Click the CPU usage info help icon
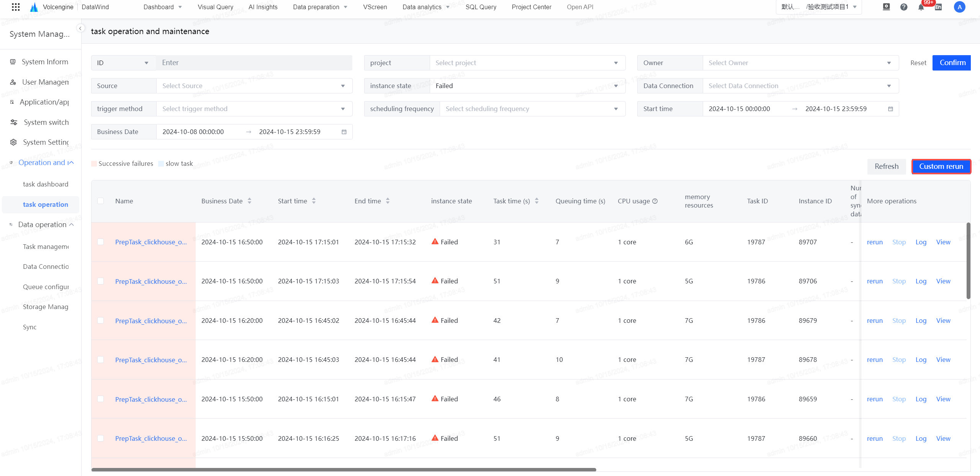This screenshot has height=476, width=980. pyautogui.click(x=655, y=201)
